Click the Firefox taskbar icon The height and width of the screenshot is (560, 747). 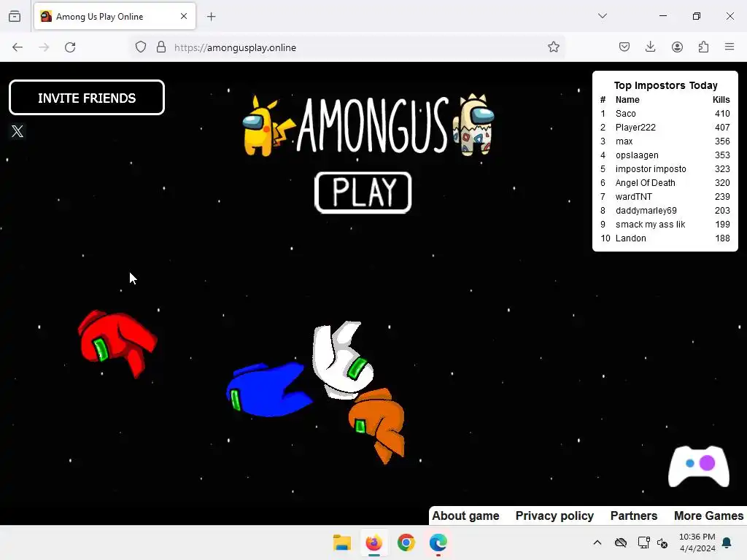click(374, 542)
